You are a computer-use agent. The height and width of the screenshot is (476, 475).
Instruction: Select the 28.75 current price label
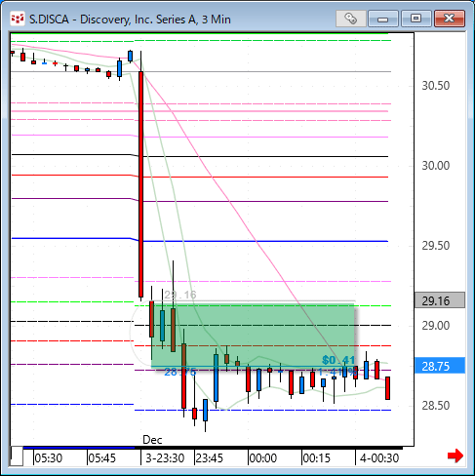[x=439, y=366]
